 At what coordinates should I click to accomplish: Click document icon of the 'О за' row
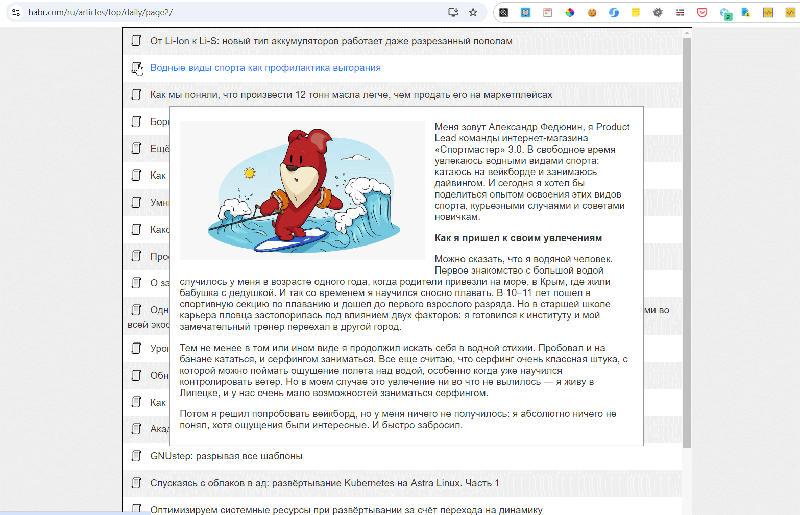coord(136,283)
